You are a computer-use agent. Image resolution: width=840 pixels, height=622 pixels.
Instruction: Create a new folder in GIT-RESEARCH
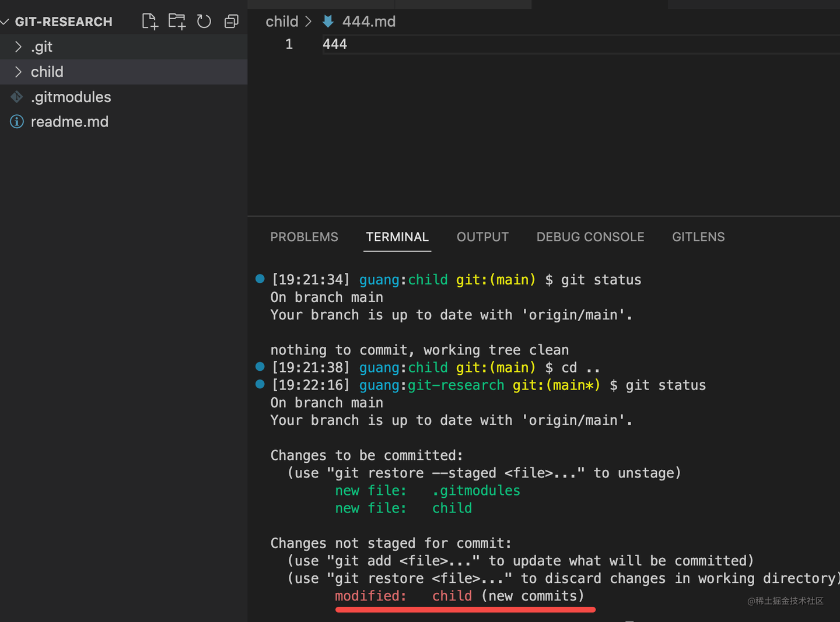click(176, 21)
